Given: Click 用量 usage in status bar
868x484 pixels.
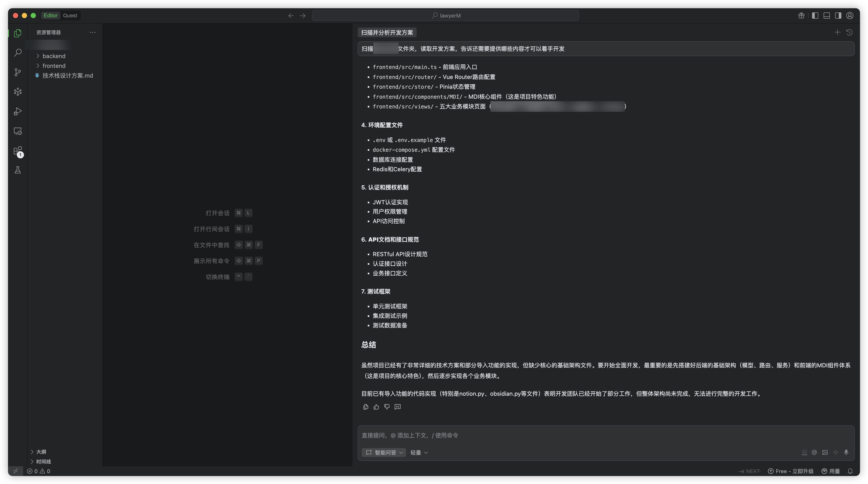Looking at the screenshot, I should tap(831, 471).
